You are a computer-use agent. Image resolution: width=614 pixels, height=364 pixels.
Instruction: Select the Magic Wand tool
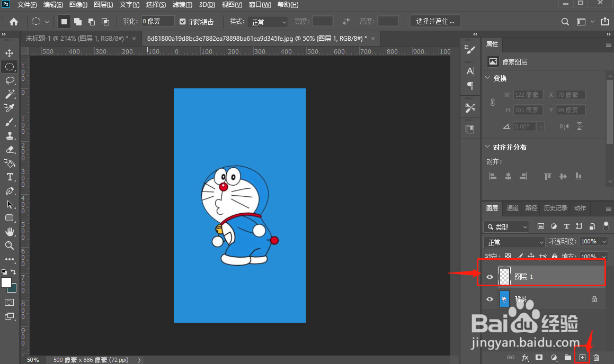pyautogui.click(x=10, y=94)
